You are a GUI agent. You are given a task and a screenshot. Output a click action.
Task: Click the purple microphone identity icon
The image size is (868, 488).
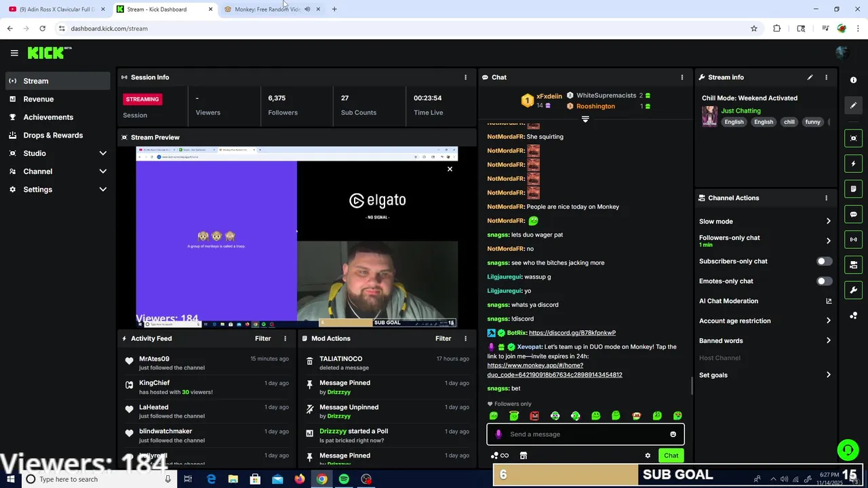498,434
